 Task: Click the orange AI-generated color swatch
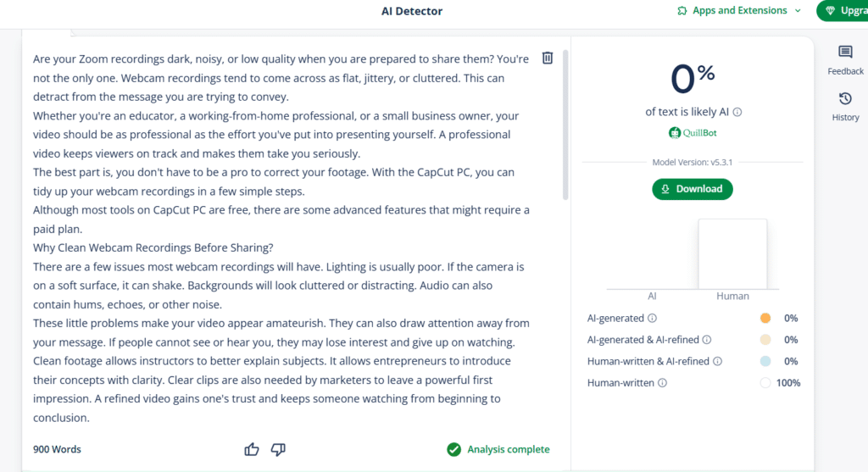click(765, 318)
